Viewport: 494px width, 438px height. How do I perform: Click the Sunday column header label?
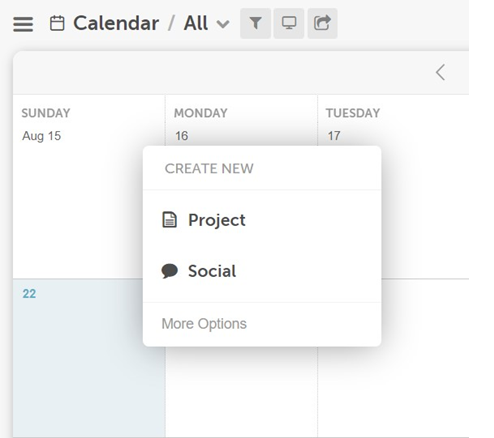46,113
